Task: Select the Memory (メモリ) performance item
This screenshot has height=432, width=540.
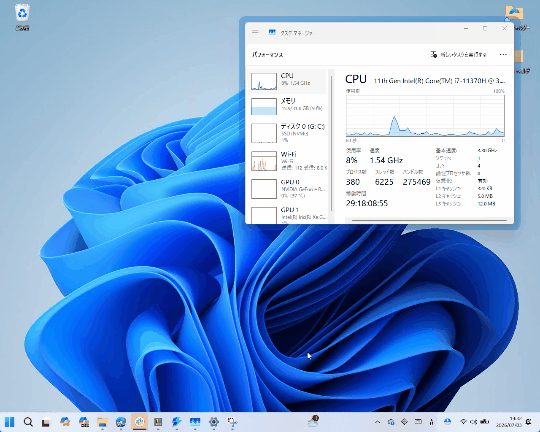Action: 287,106
